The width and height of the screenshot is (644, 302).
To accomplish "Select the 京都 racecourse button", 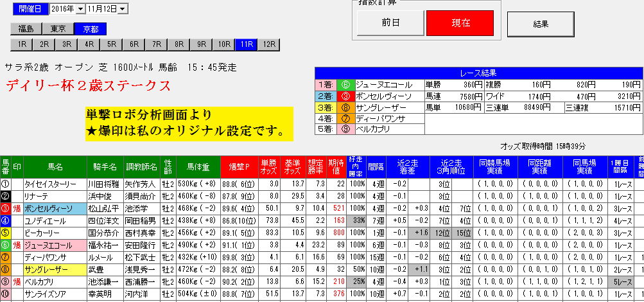I will (90, 29).
